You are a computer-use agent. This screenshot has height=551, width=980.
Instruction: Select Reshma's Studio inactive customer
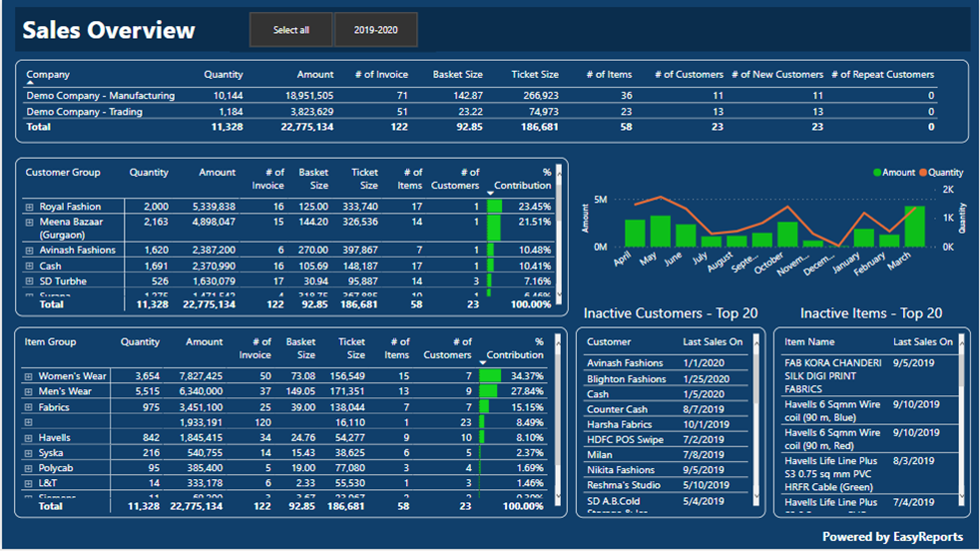pos(667,485)
